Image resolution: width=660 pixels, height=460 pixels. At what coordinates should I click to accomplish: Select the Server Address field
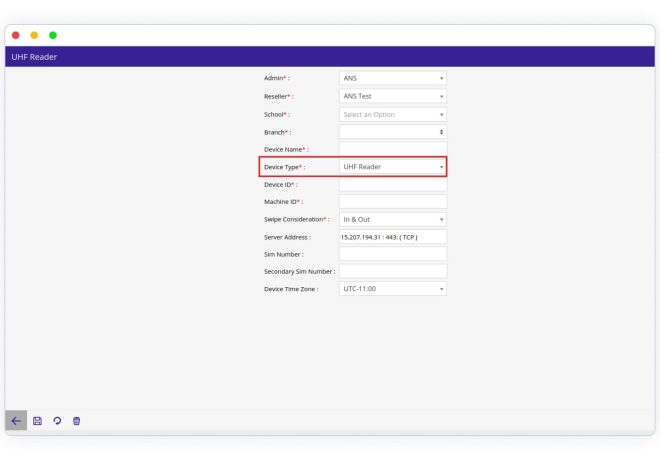[393, 237]
